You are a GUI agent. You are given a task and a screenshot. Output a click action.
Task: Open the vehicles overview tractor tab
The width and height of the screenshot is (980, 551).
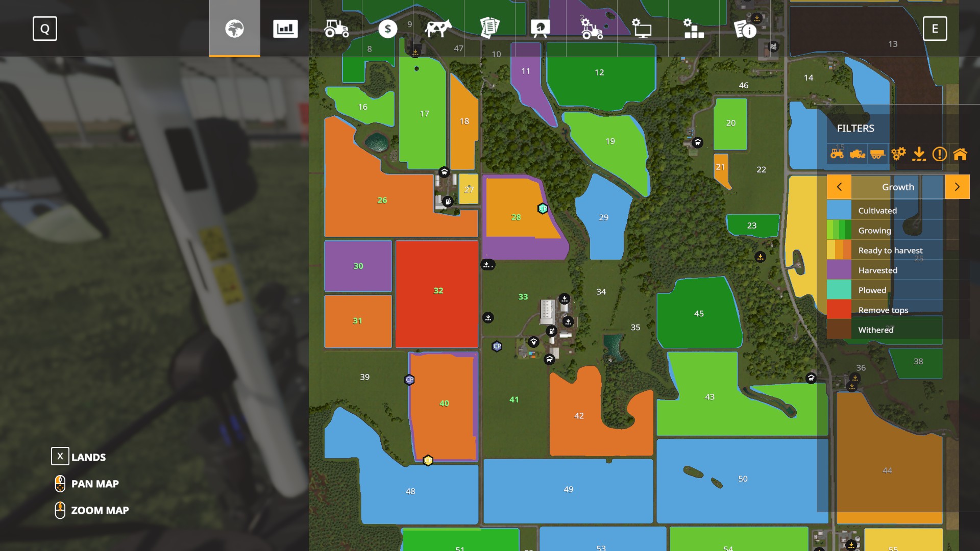[x=336, y=29]
